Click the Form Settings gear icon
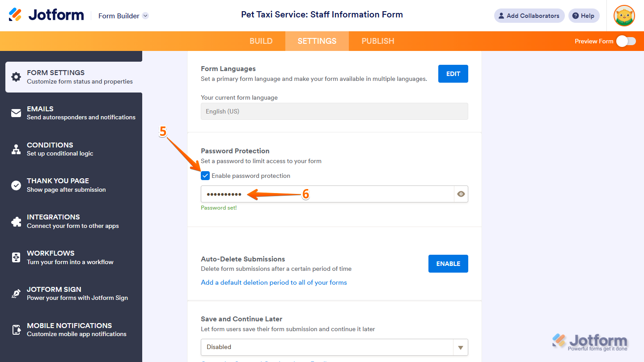Screen dimensions: 644x362 tap(16, 77)
